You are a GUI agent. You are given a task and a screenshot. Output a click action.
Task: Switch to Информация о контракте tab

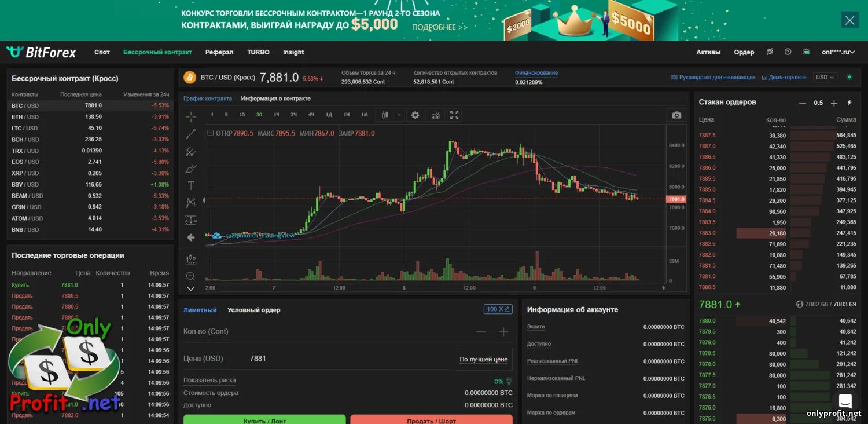coord(275,98)
